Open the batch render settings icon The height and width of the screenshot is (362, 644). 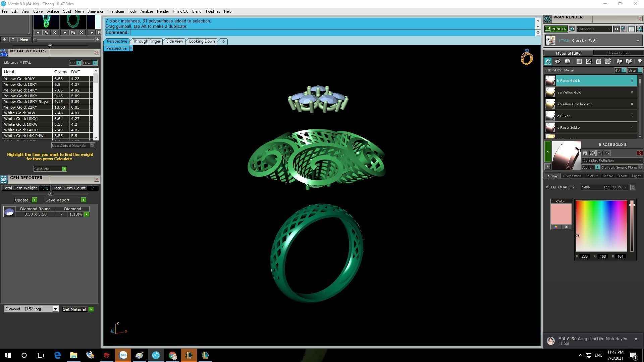pyautogui.click(x=639, y=29)
